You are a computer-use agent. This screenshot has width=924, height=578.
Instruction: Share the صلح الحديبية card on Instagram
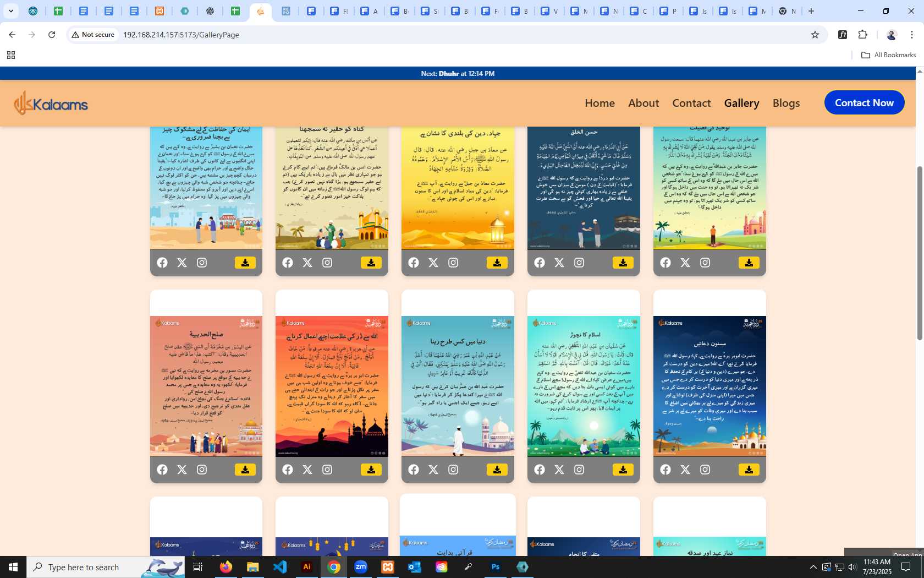click(x=202, y=470)
